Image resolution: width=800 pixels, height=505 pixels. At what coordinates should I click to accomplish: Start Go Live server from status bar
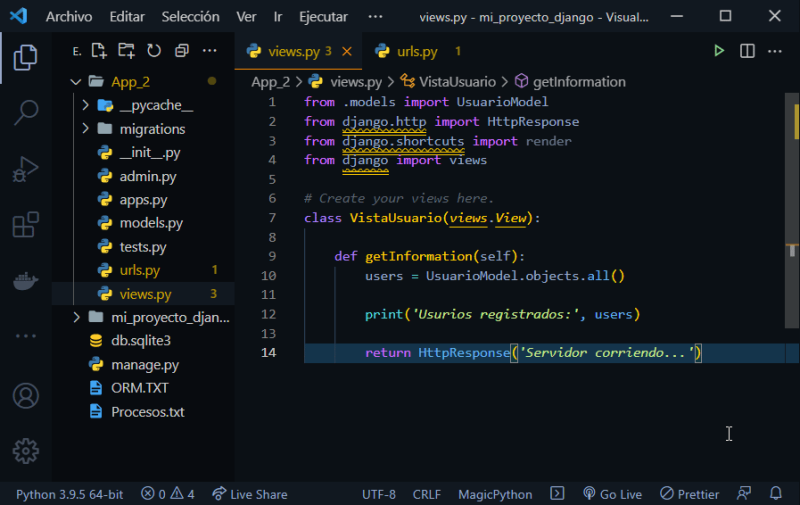[x=611, y=494]
